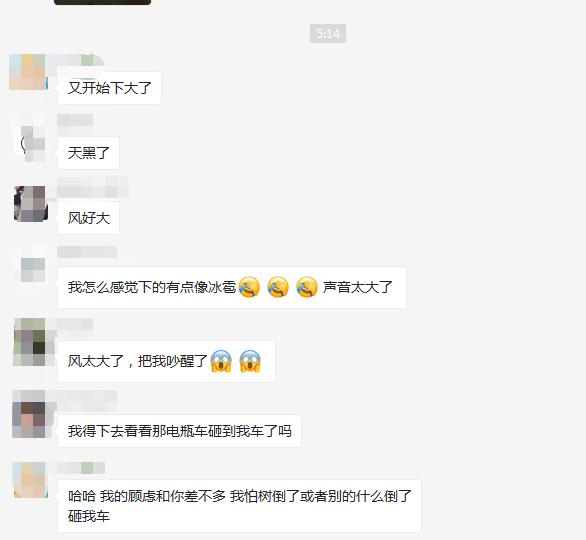The image size is (586, 540).
Task: Click the dark image thumbnail at top
Action: [102, 2]
